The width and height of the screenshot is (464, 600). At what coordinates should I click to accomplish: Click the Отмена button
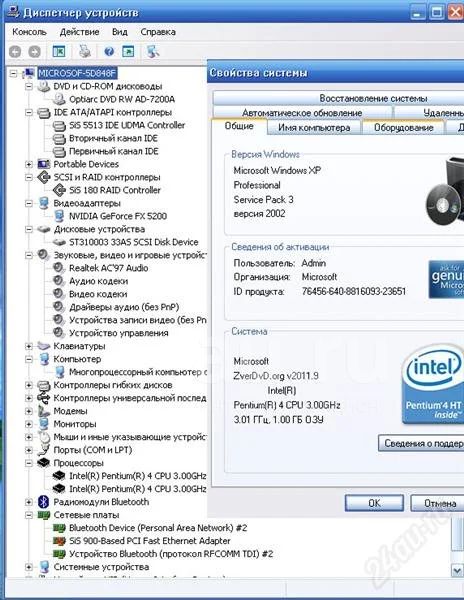coord(438,503)
